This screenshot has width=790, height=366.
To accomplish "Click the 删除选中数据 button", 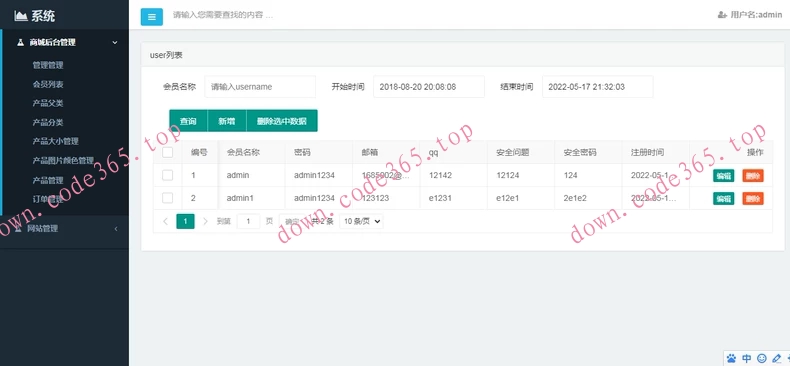I will (x=282, y=121).
